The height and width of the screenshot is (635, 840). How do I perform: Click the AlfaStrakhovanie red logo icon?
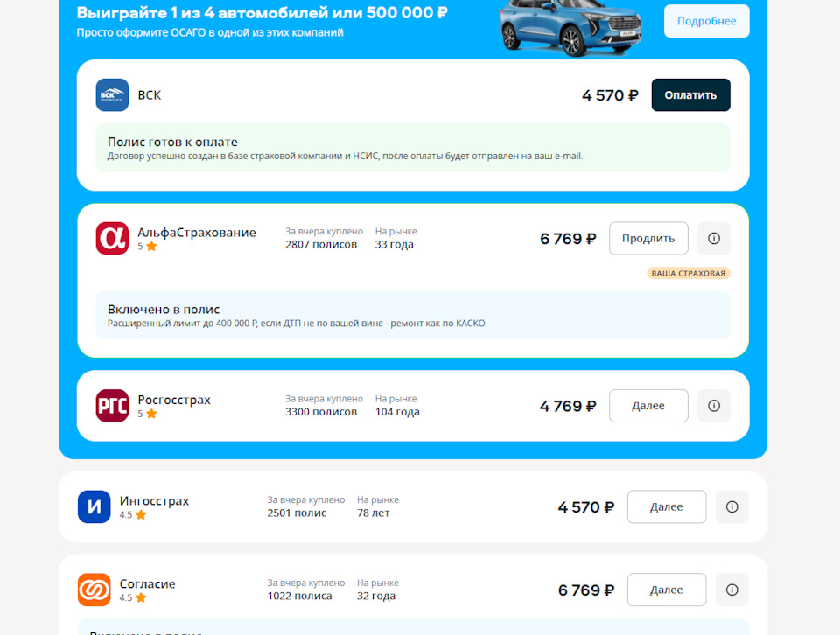click(x=112, y=239)
